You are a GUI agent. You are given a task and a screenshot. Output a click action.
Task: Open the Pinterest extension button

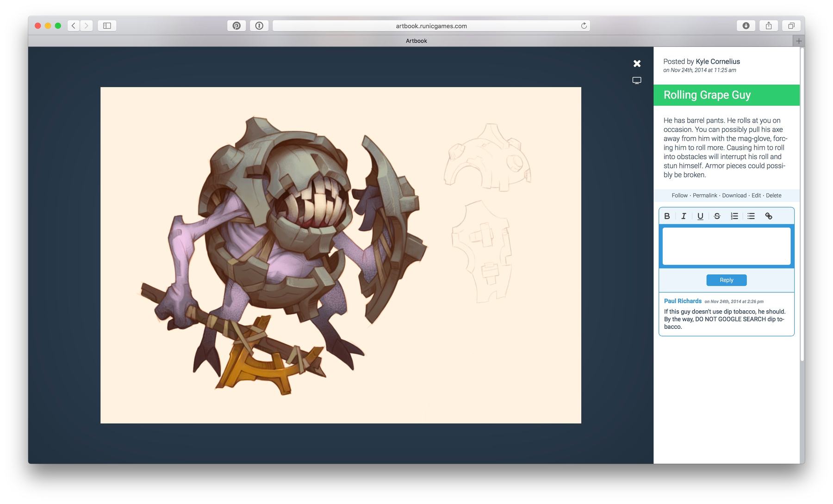236,26
